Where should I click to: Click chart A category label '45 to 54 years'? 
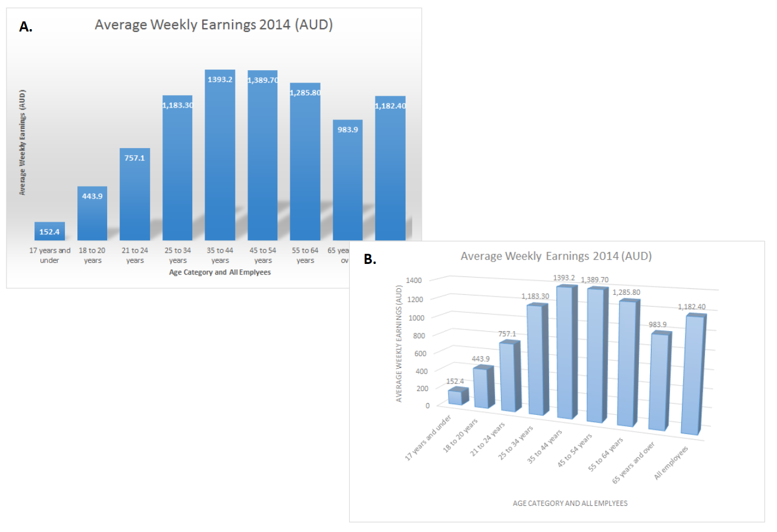(x=263, y=256)
